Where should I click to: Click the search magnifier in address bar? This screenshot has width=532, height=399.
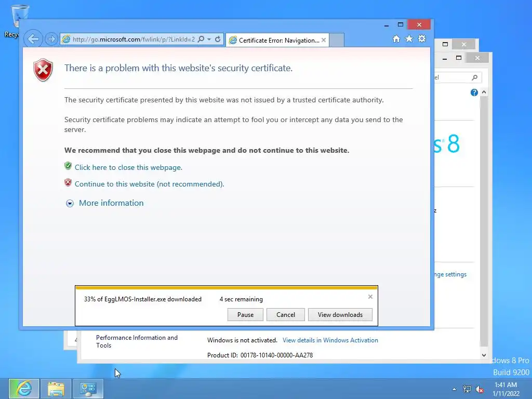coord(201,39)
